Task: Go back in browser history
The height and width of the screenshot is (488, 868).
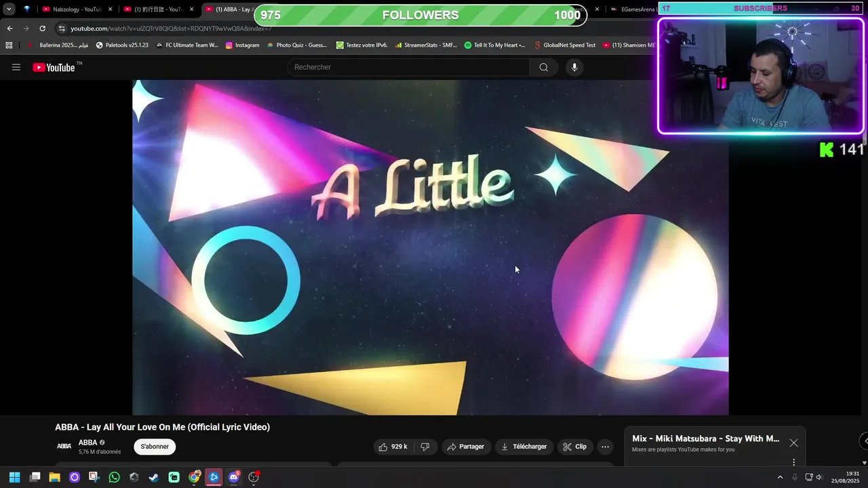Action: [9, 28]
